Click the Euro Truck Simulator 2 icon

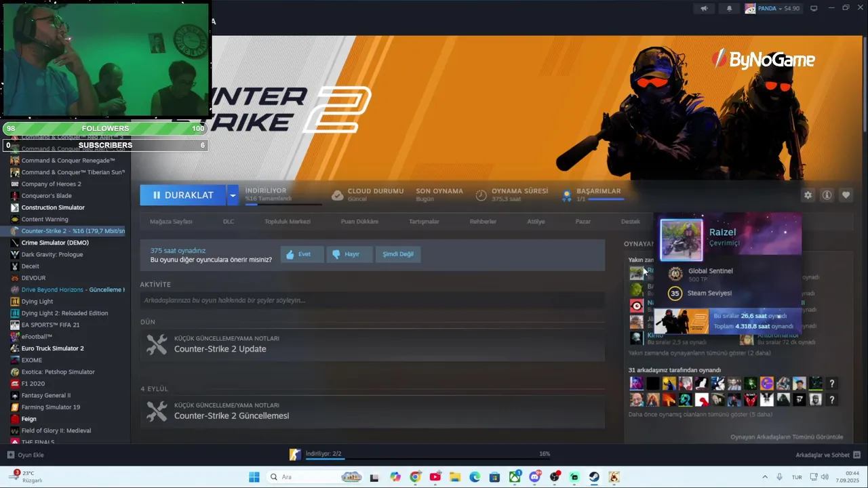click(x=15, y=348)
